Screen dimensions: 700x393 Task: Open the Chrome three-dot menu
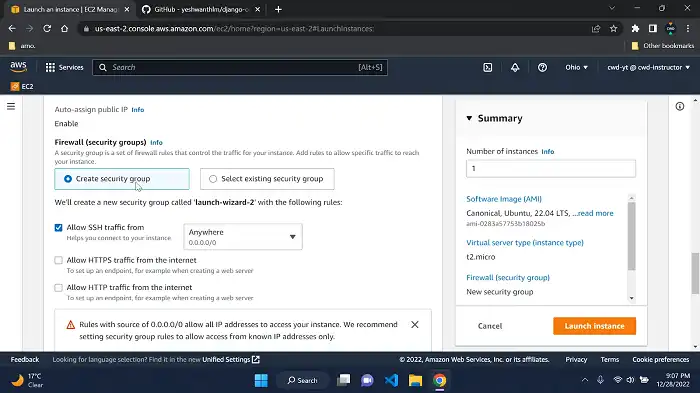(688, 29)
